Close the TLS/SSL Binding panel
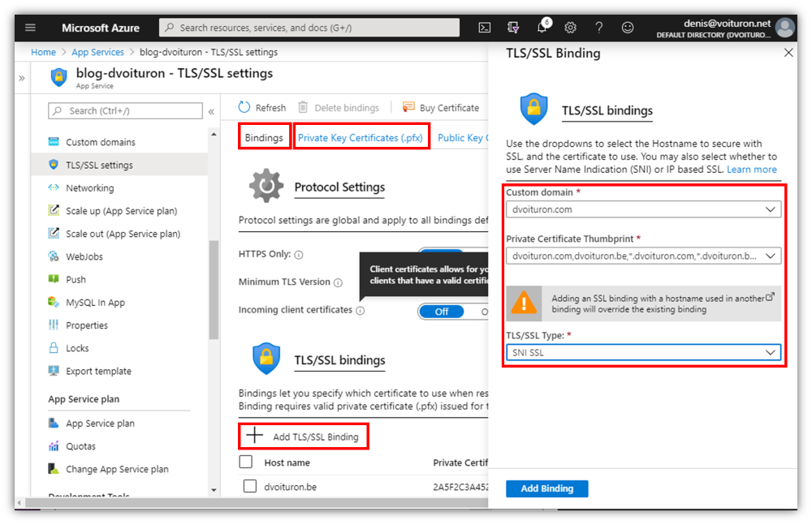812x525 pixels. (x=788, y=52)
